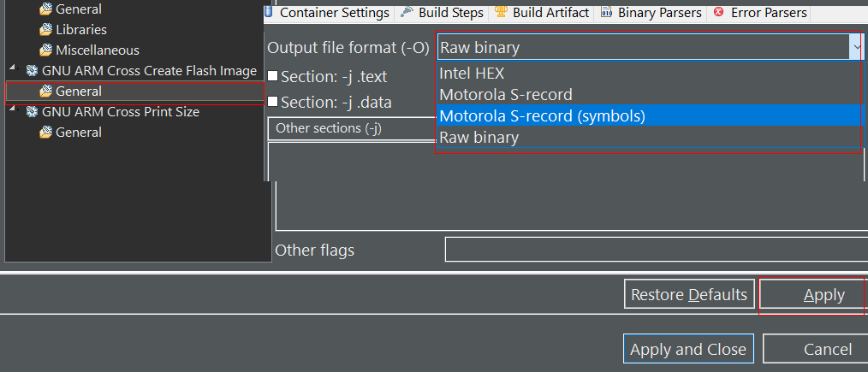
Task: Click the Miscellaneous folder icon in tree
Action: tap(45, 50)
